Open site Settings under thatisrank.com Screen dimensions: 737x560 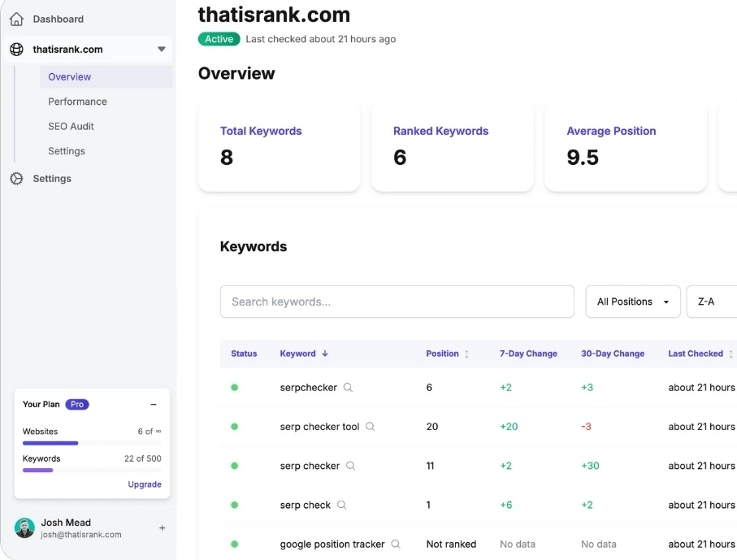67,151
